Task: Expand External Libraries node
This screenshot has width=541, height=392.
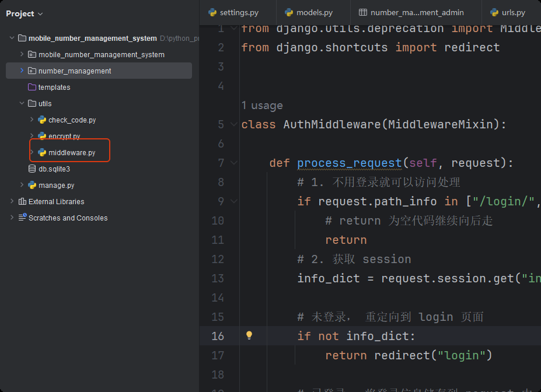Action: (12, 201)
